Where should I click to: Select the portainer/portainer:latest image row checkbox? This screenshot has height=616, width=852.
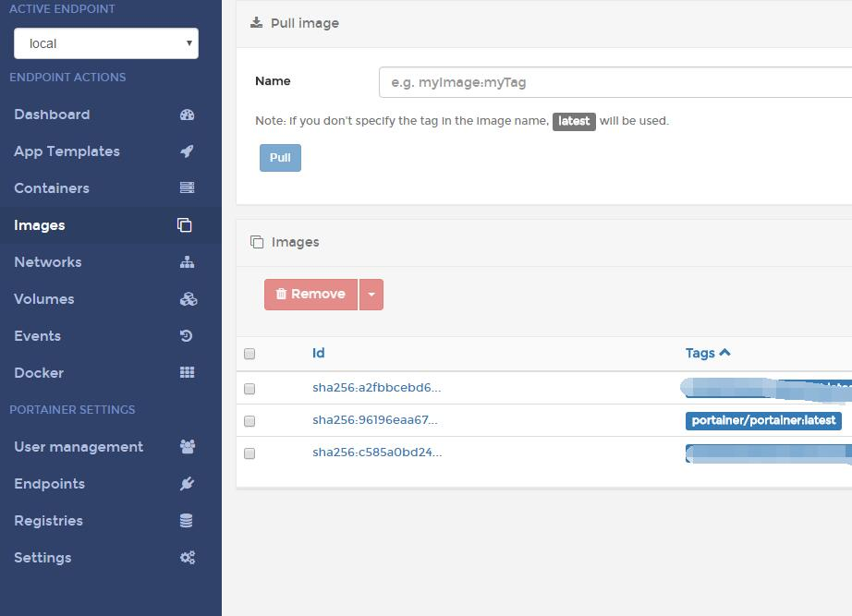(x=250, y=421)
